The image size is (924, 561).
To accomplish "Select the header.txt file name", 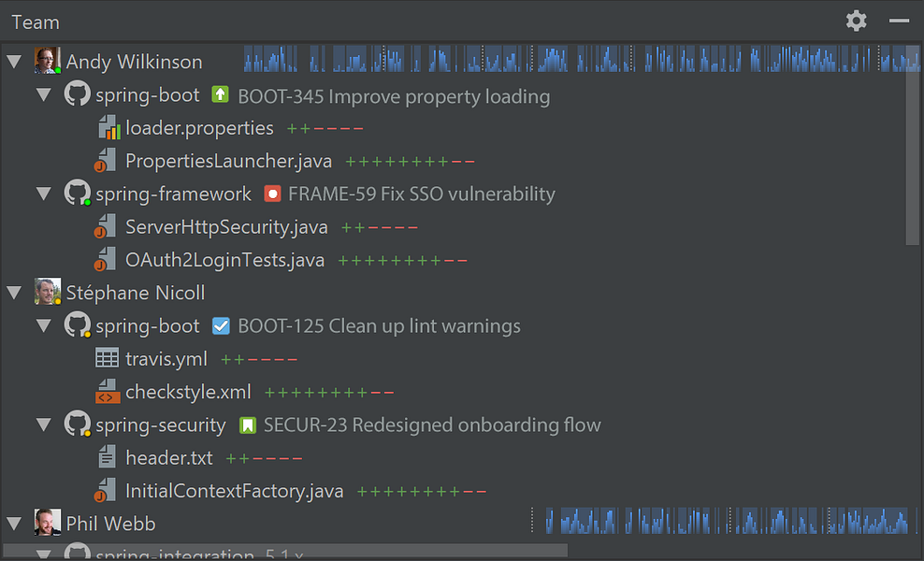I will pyautogui.click(x=169, y=458).
